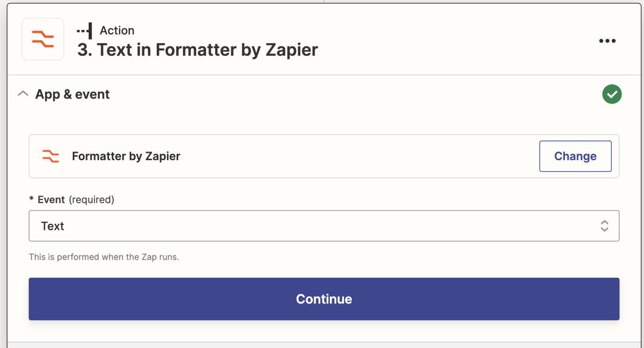Click the (required) text next to Event
644x348 pixels.
(x=92, y=200)
